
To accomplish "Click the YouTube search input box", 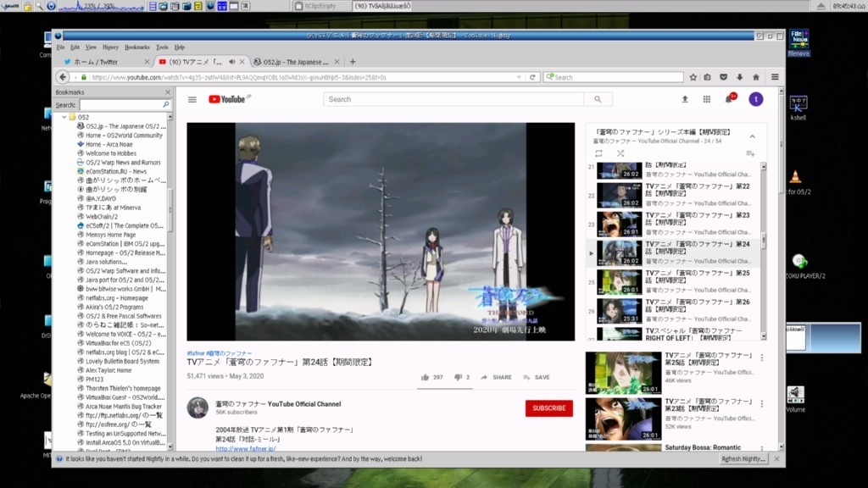I will tap(453, 100).
